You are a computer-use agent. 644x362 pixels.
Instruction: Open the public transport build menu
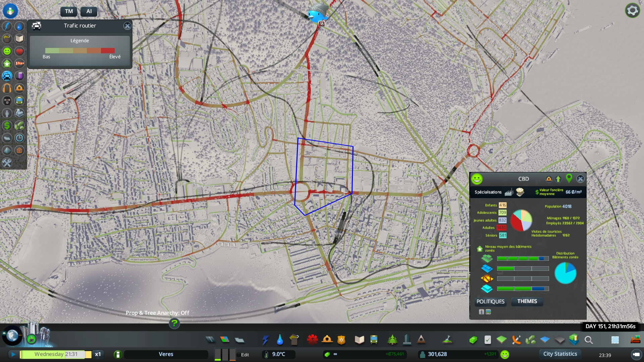tap(374, 340)
